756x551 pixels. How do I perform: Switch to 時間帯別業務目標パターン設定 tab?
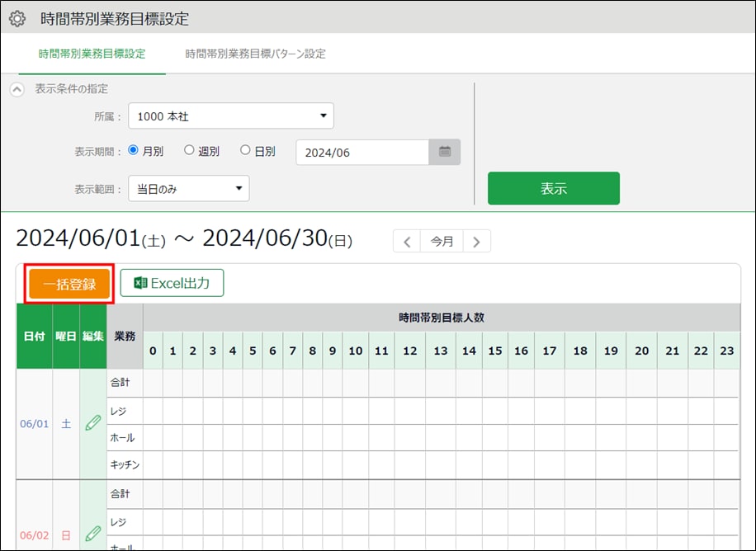click(256, 54)
